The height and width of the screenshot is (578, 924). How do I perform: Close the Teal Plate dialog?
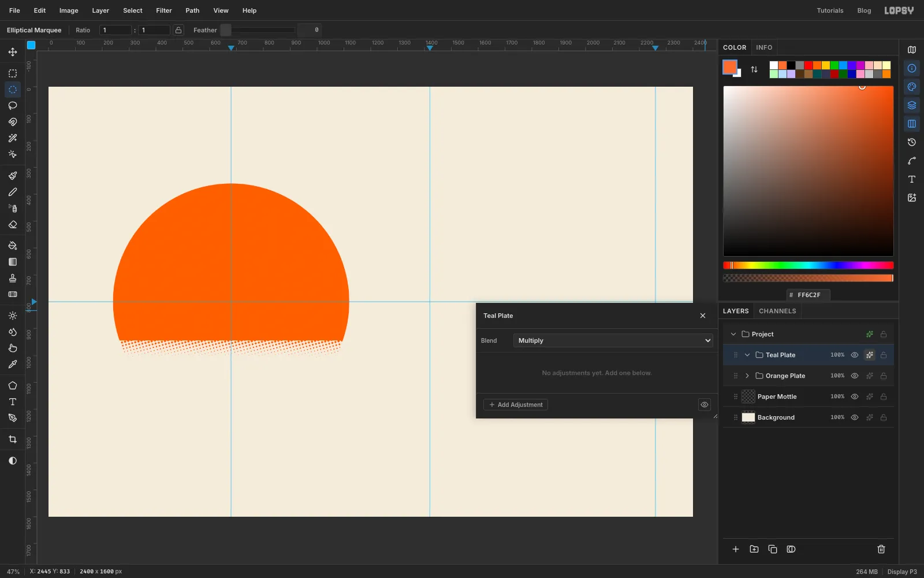[703, 316]
